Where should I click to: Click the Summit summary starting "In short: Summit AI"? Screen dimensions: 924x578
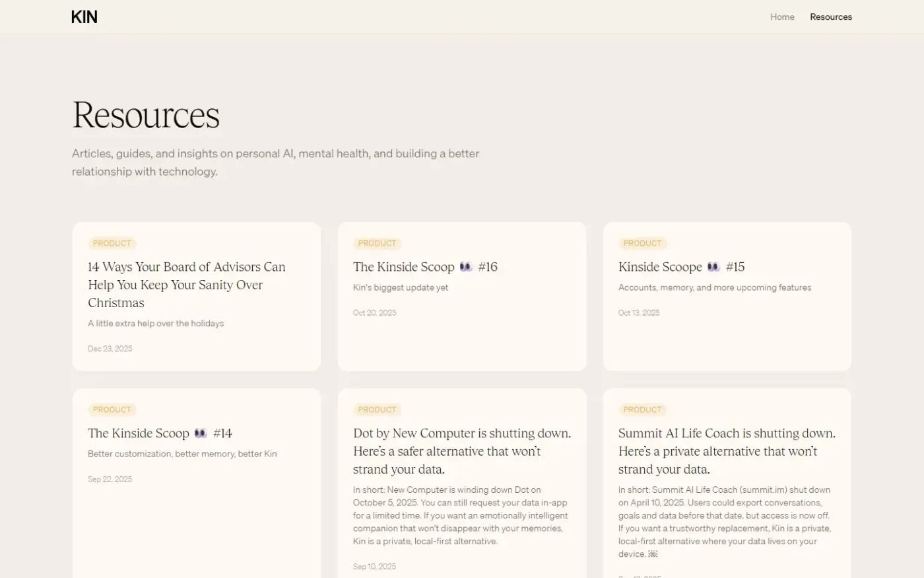click(725, 522)
